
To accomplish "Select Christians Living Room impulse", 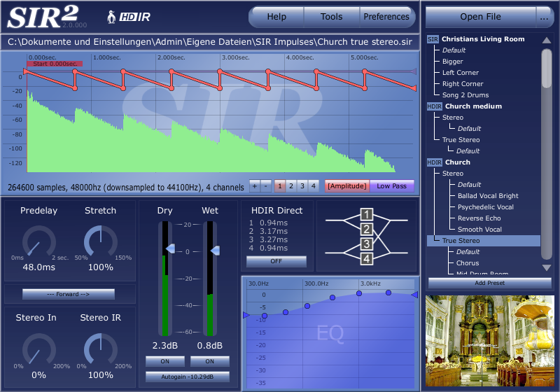I will coord(483,39).
